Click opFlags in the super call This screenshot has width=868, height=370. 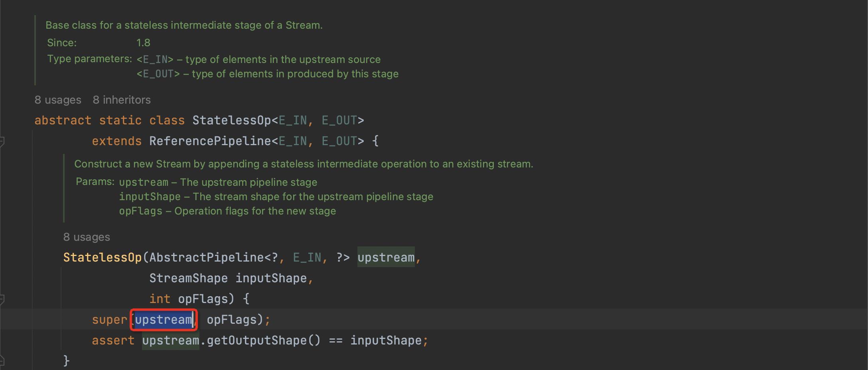point(231,320)
